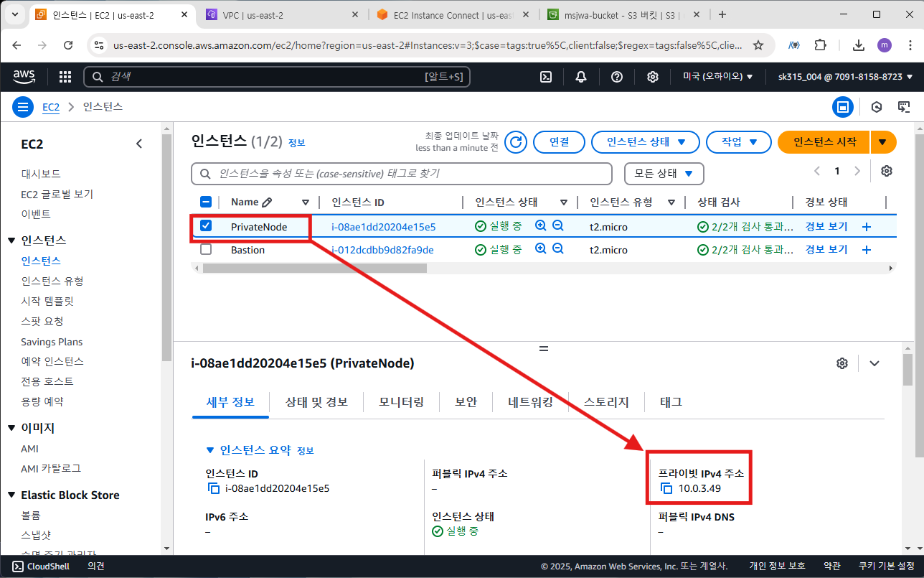924x578 pixels.
Task: Collapse the Instances section in sidebar
Action: (12, 241)
